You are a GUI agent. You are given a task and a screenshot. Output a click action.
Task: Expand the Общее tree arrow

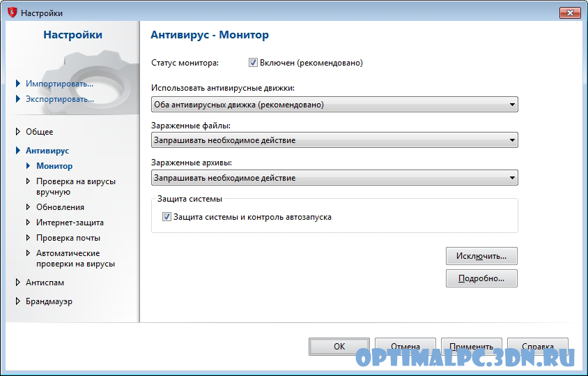point(17,131)
